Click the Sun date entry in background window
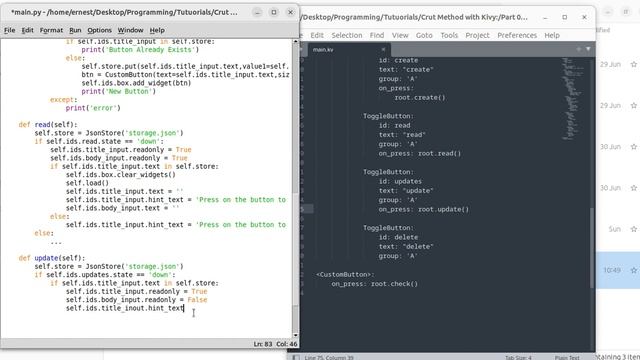 click(x=614, y=229)
